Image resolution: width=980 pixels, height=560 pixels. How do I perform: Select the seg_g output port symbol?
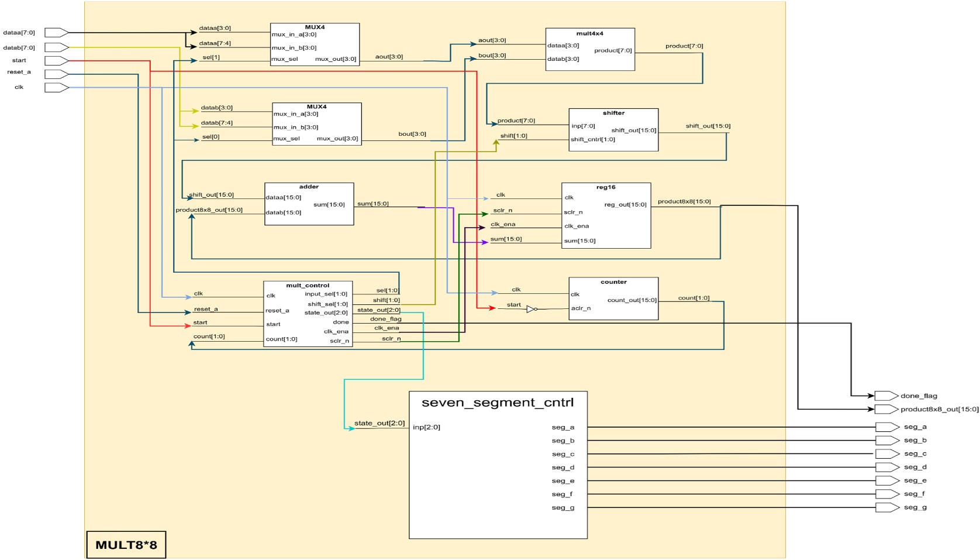pyautogui.click(x=887, y=508)
